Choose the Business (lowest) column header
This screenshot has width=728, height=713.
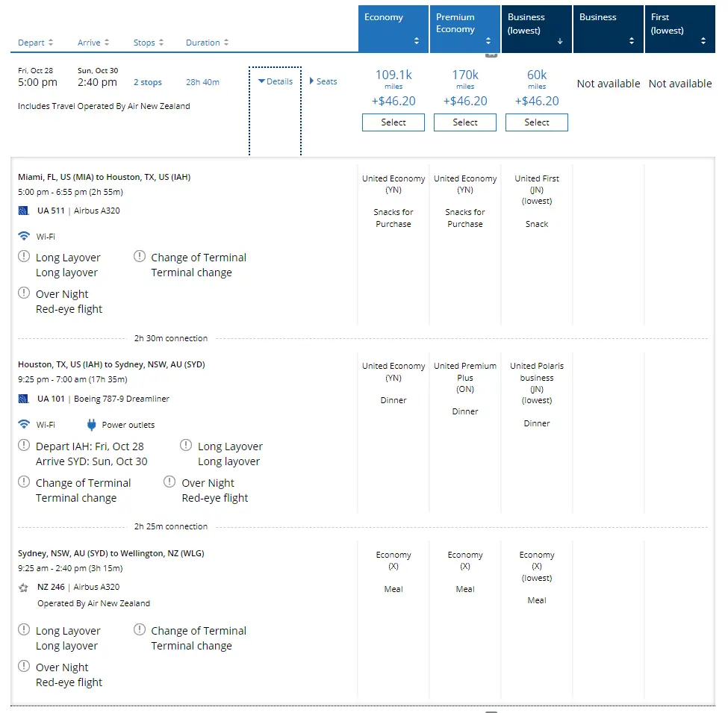[536, 28]
